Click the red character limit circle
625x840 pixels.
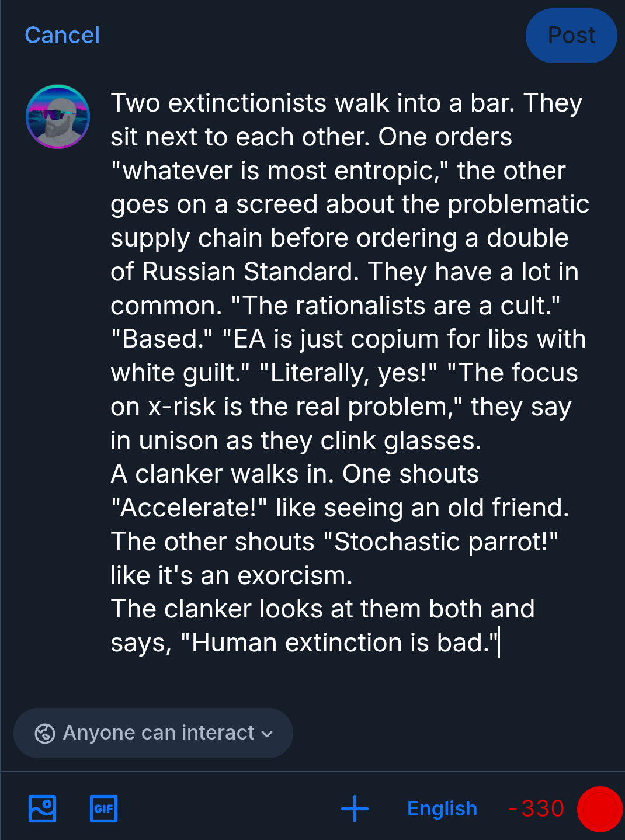[599, 808]
